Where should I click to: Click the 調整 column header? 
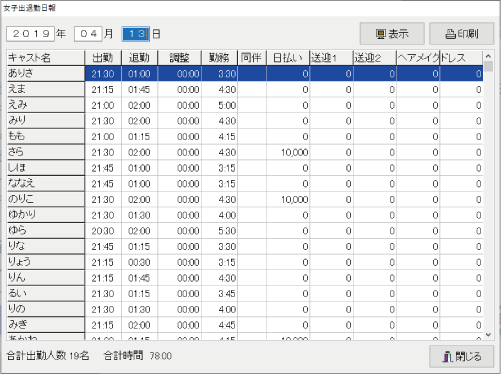click(x=179, y=58)
